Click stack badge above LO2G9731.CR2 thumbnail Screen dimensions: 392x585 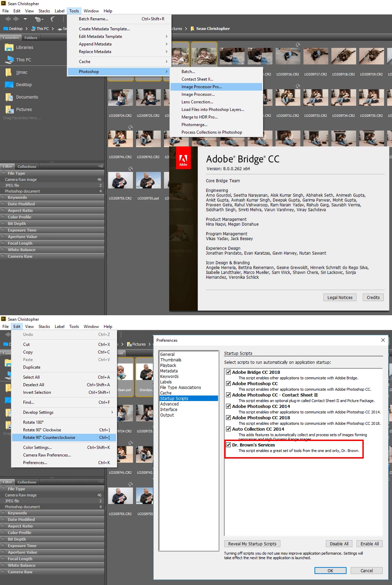(x=298, y=86)
